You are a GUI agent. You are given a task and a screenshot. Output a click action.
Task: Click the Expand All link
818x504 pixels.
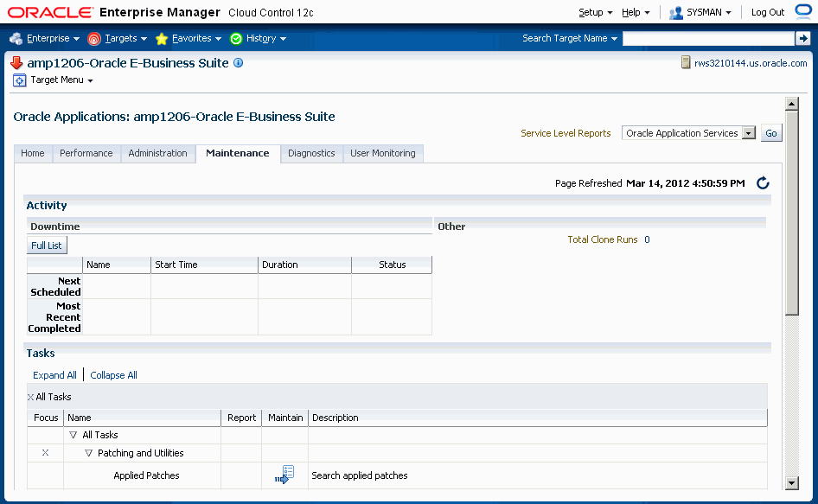click(54, 375)
